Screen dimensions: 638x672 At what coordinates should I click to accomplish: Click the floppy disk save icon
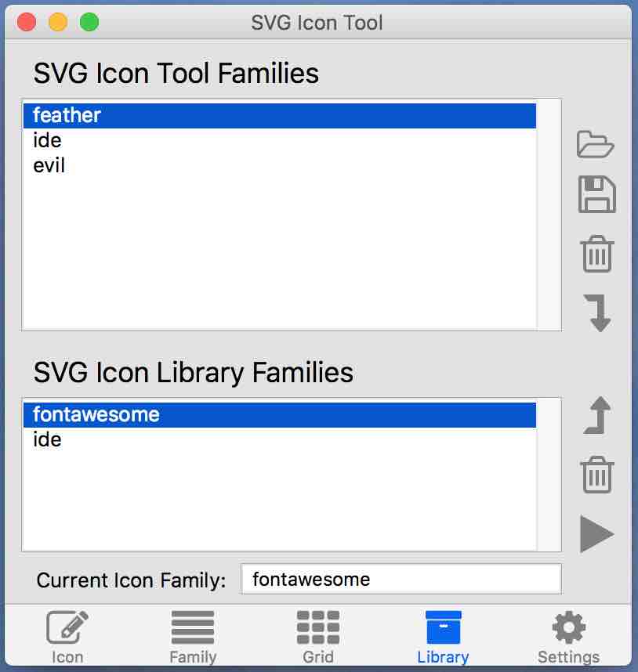[596, 194]
